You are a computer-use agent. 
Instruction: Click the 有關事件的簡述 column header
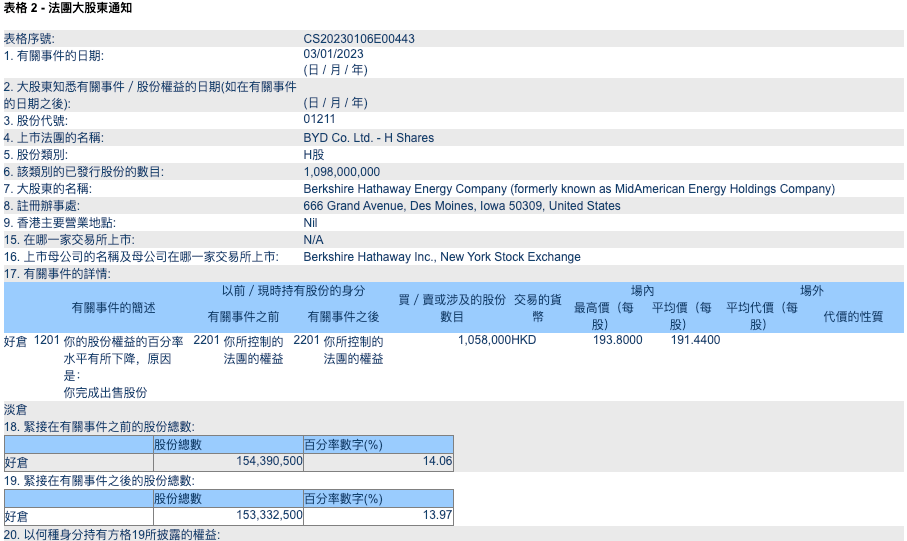click(x=113, y=308)
